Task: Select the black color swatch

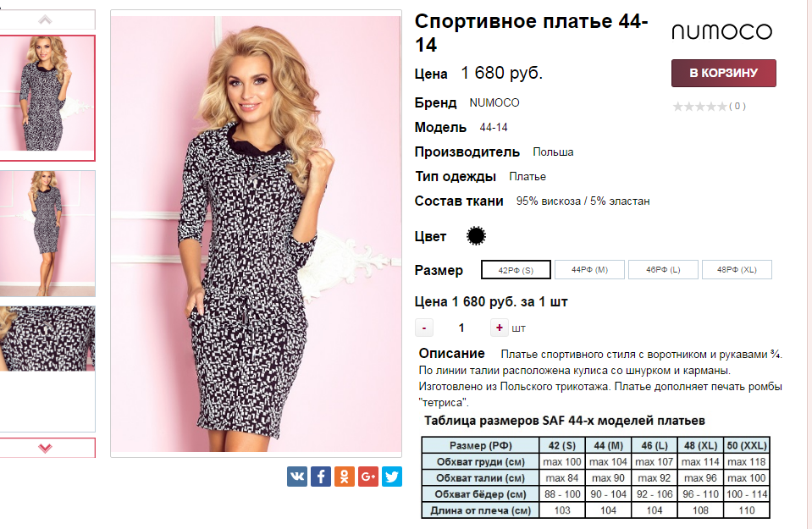Action: [477, 236]
